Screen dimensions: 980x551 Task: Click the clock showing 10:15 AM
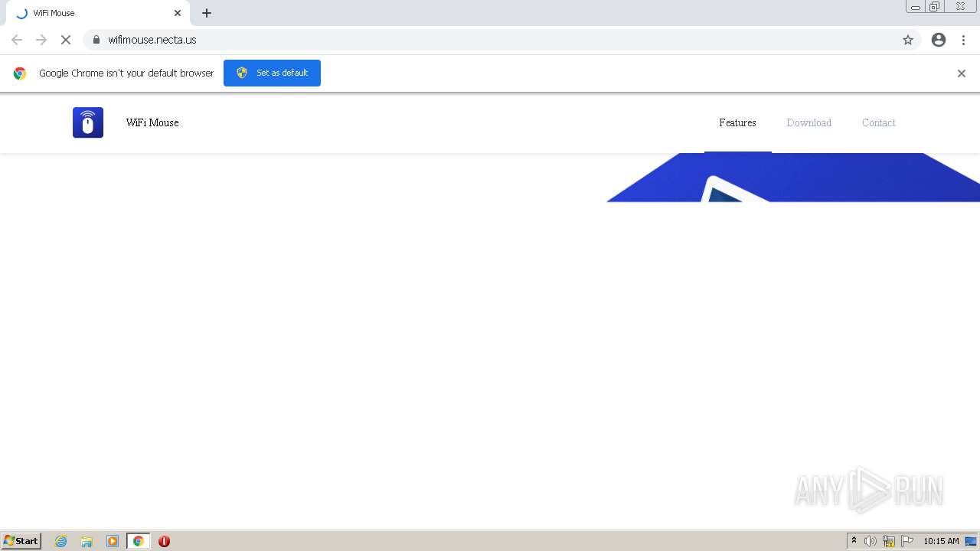(941, 541)
